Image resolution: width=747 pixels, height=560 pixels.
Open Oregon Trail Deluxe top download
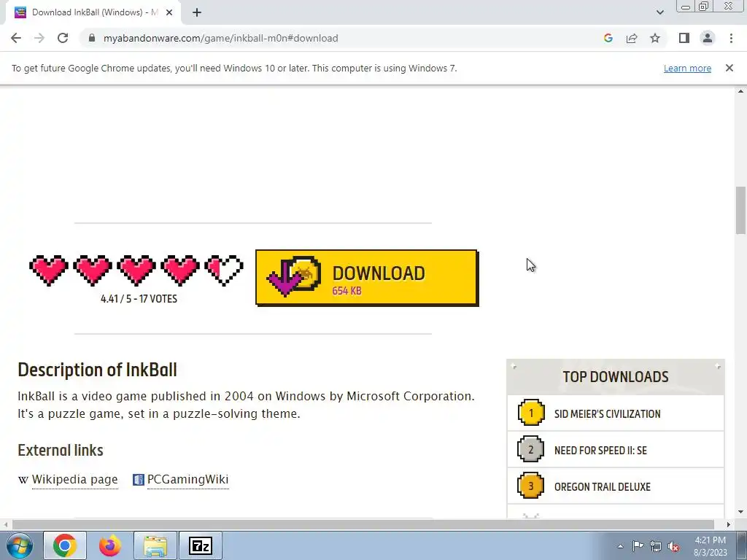(602, 486)
